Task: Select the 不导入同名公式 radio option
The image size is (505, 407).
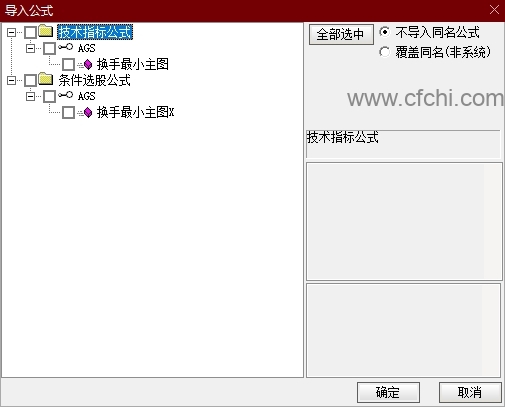Action: (384, 32)
